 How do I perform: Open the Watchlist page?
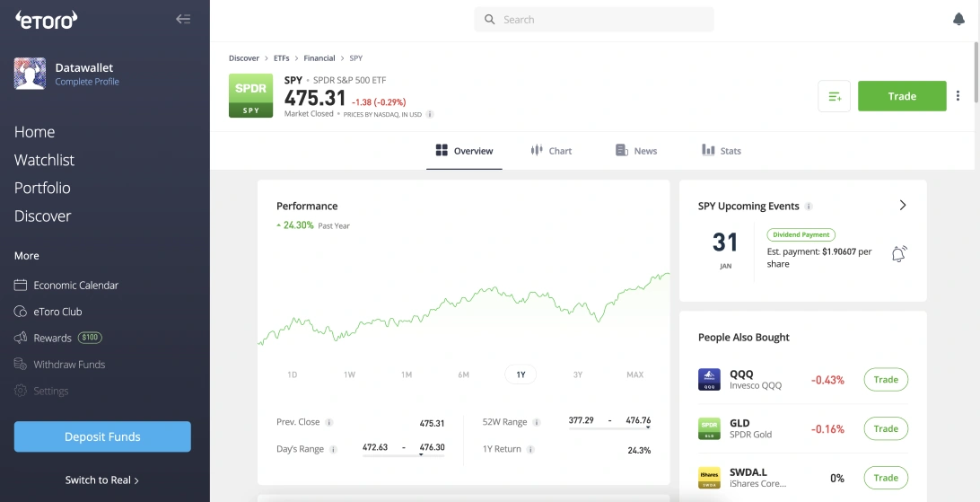(x=44, y=160)
